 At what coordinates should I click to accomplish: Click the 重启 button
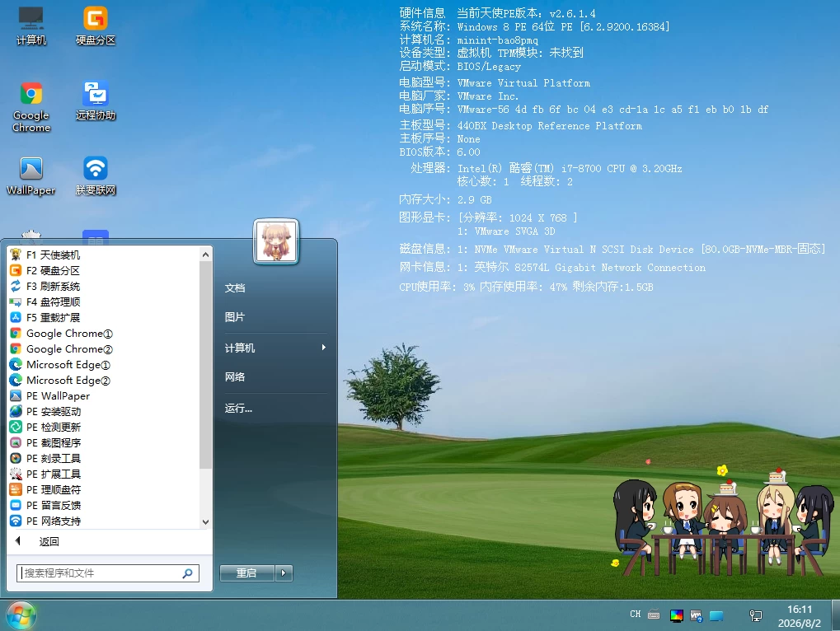pyautogui.click(x=247, y=573)
